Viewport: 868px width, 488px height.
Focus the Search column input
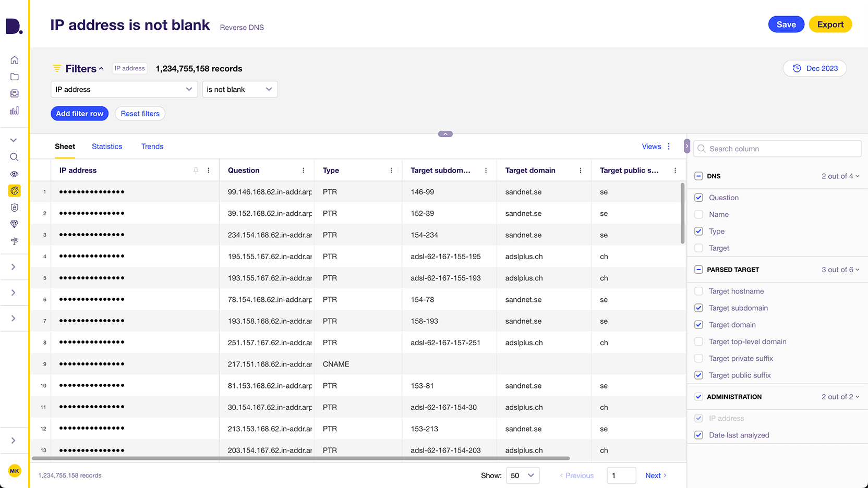pyautogui.click(x=777, y=149)
